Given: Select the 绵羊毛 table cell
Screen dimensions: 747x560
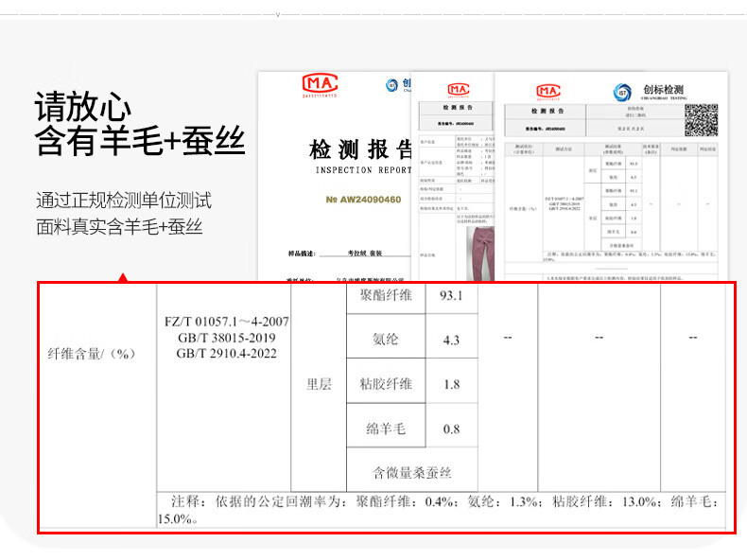Looking at the screenshot, I should click(x=386, y=429).
